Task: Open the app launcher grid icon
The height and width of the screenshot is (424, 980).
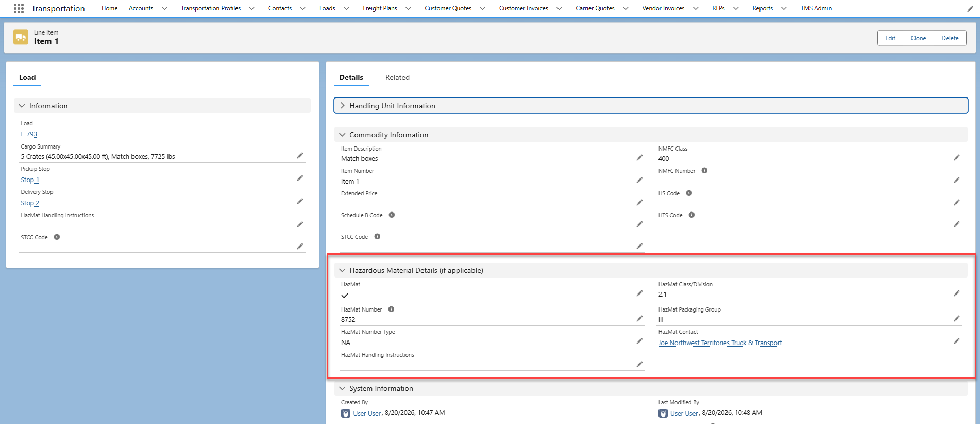Action: coord(19,8)
